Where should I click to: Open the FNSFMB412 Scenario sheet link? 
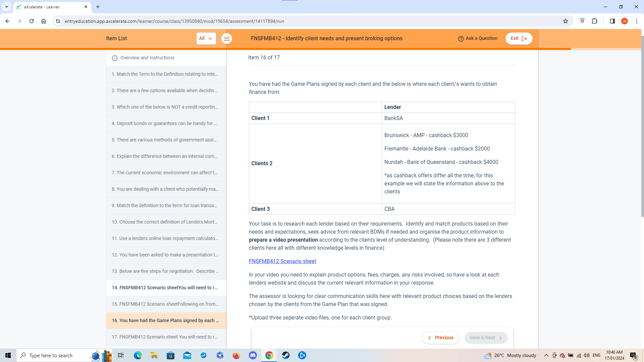(282, 261)
